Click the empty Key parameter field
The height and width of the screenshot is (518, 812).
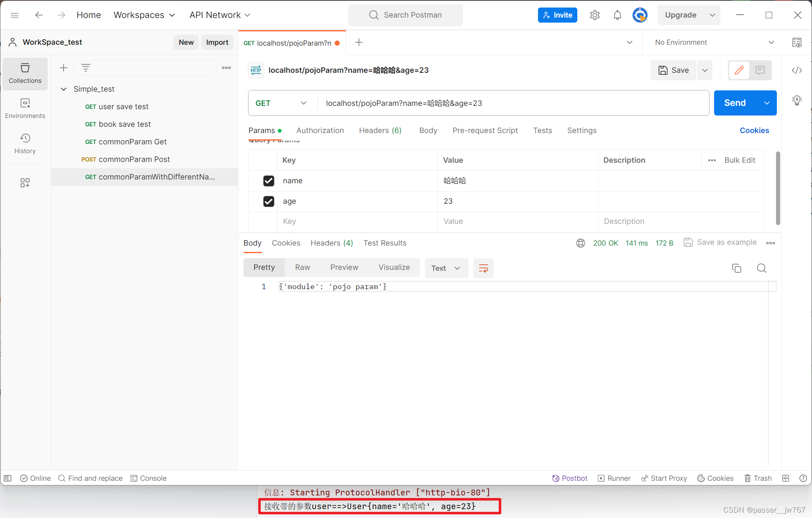[x=357, y=221]
